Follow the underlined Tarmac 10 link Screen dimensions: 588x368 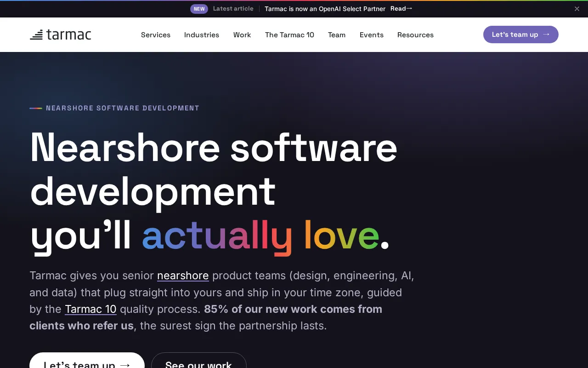pyautogui.click(x=90, y=309)
